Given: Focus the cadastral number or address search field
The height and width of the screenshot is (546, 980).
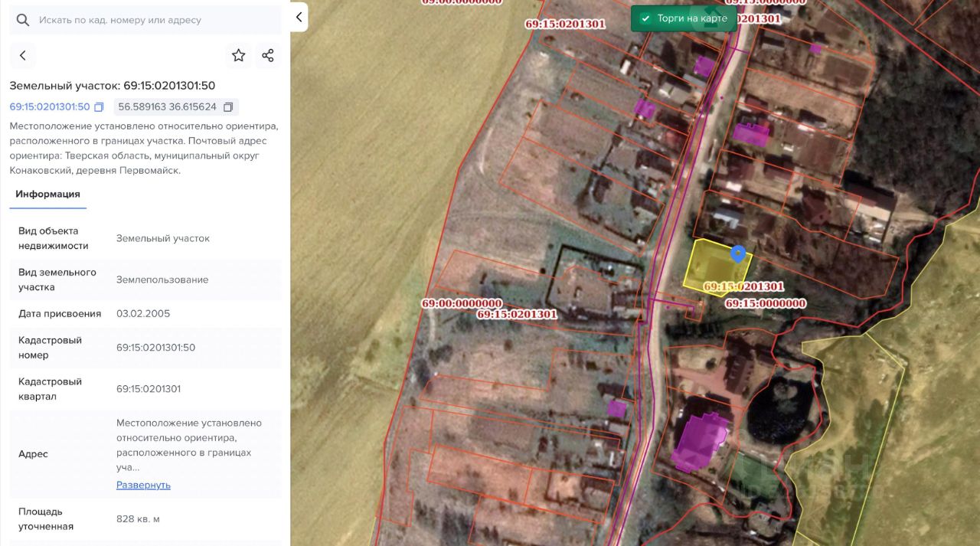Looking at the screenshot, I should click(x=153, y=20).
